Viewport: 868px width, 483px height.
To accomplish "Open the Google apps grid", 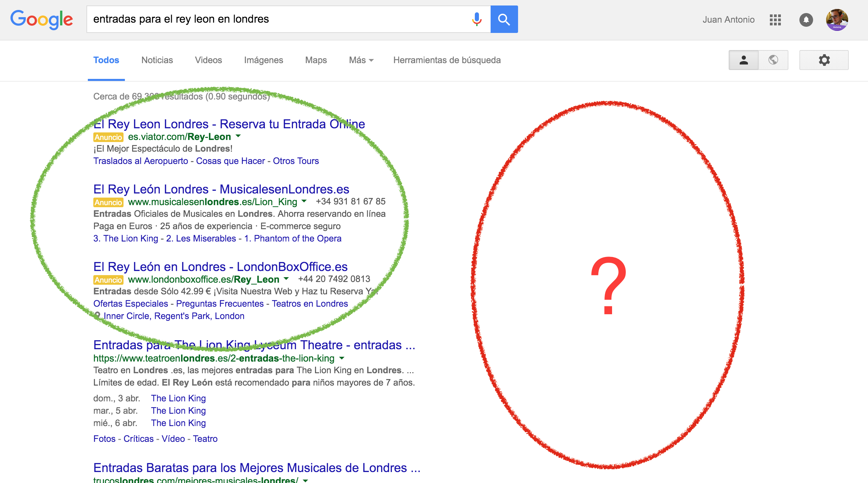I will pyautogui.click(x=775, y=20).
